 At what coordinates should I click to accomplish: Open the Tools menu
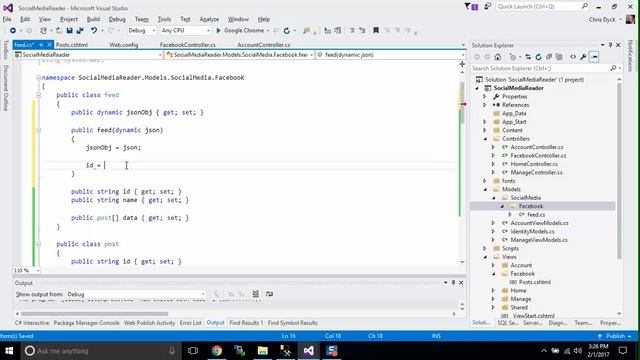[x=164, y=19]
